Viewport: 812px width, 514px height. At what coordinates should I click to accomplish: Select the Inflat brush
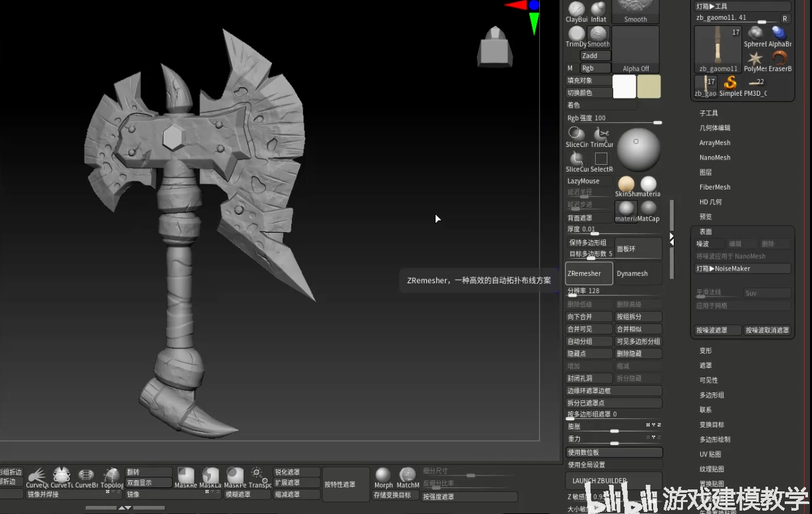(x=599, y=12)
